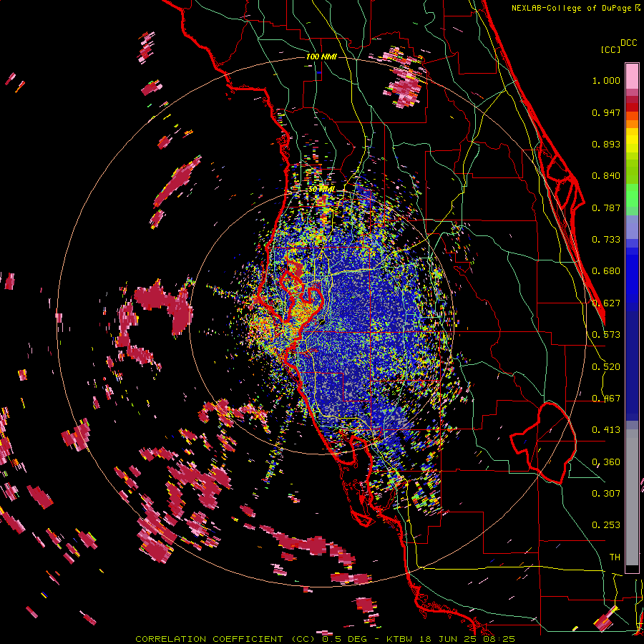The height and width of the screenshot is (644, 644).
Task: Click the DCC heading above the color bar
Action: (x=628, y=43)
